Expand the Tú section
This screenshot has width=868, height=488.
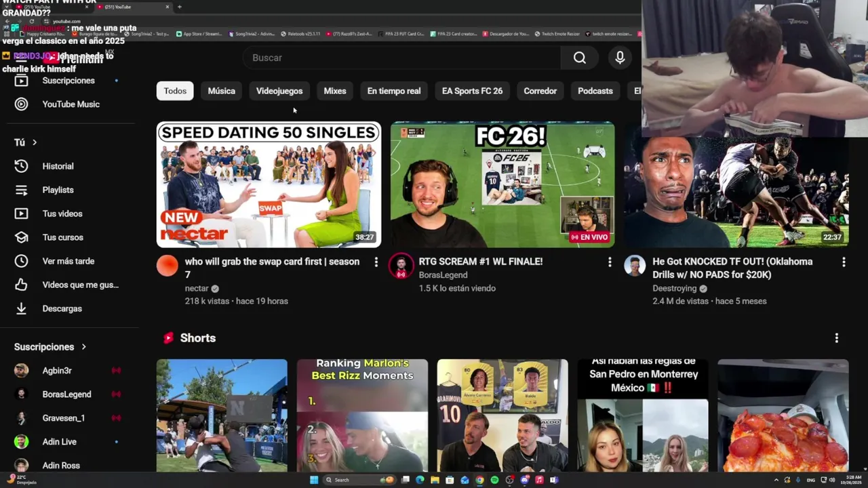click(26, 142)
